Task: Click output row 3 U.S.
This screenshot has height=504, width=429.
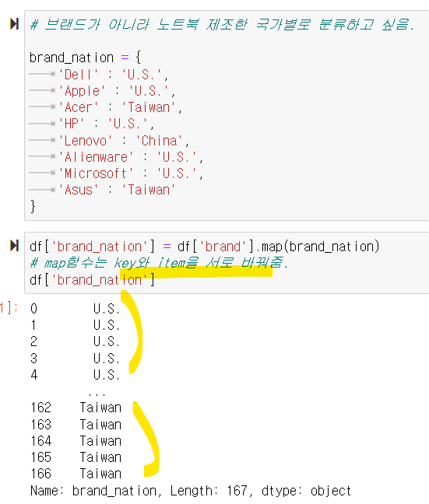Action: point(76,358)
